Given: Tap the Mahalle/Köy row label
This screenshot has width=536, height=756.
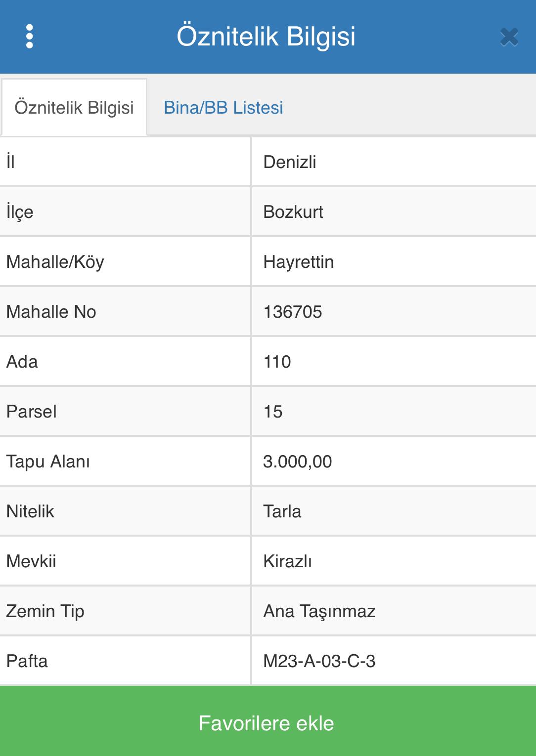Looking at the screenshot, I should click(55, 262).
